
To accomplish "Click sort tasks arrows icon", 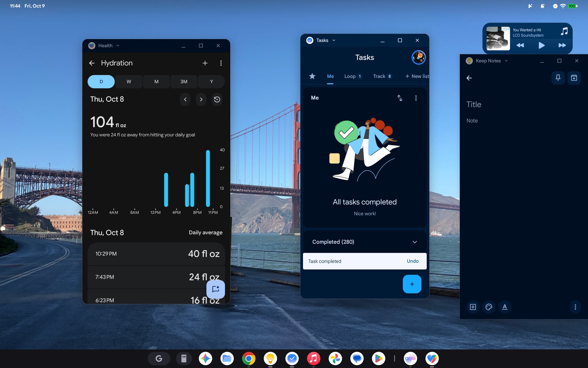I will [400, 98].
